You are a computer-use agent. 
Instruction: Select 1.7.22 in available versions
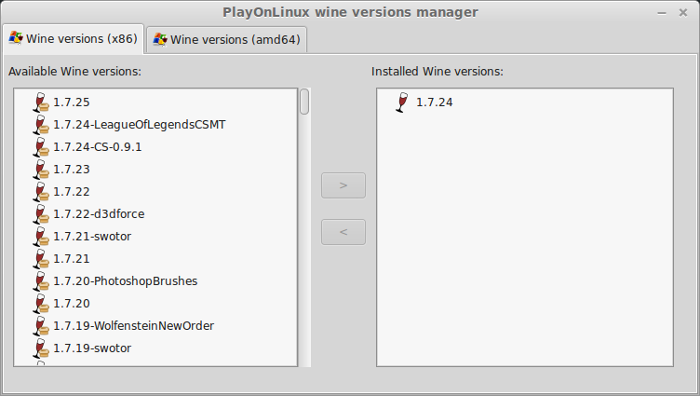point(71,192)
